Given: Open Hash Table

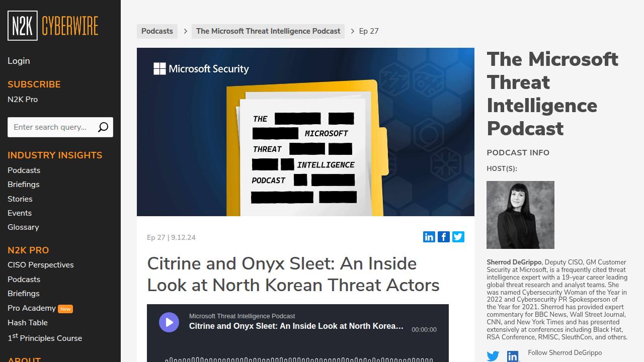Looking at the screenshot, I should (28, 323).
